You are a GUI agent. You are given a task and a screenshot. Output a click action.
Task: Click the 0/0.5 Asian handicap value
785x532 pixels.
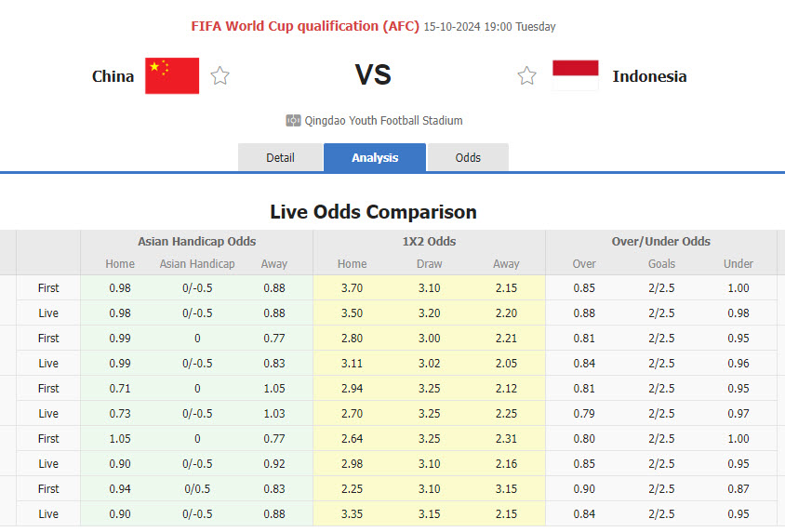(x=197, y=489)
